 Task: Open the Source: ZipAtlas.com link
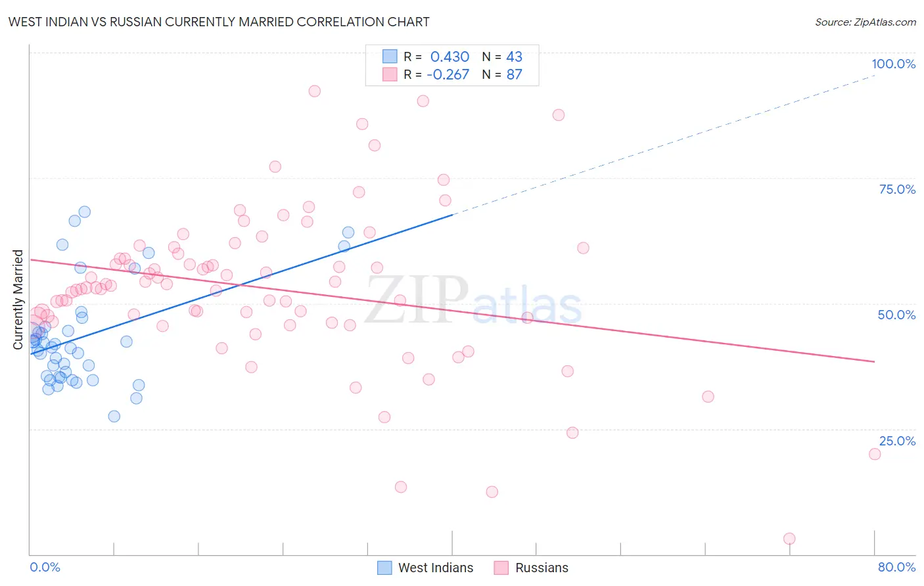coord(866,22)
